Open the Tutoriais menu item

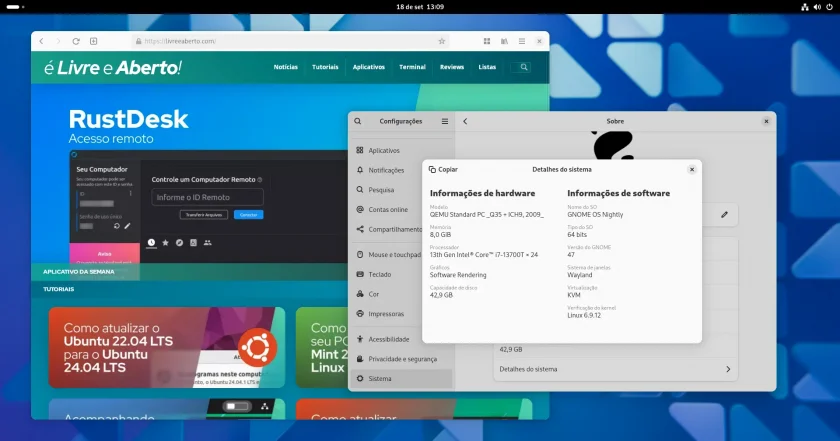(x=325, y=67)
